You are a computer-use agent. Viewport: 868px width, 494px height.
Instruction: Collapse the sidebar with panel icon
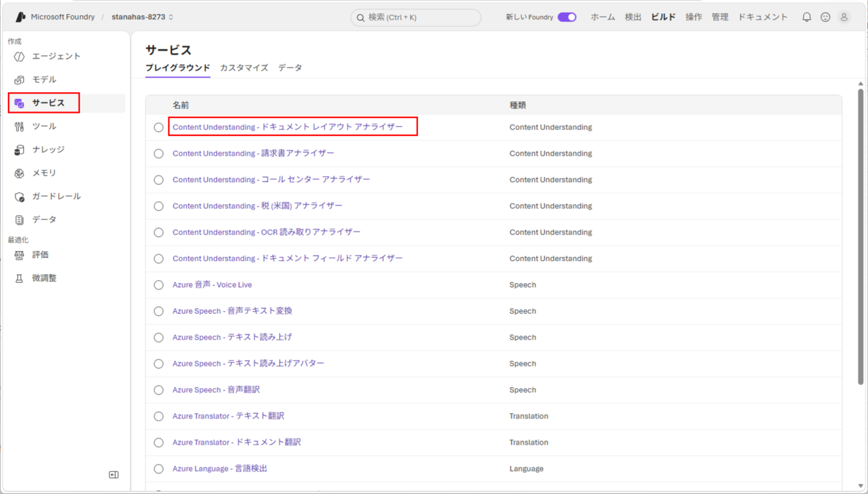tap(114, 475)
